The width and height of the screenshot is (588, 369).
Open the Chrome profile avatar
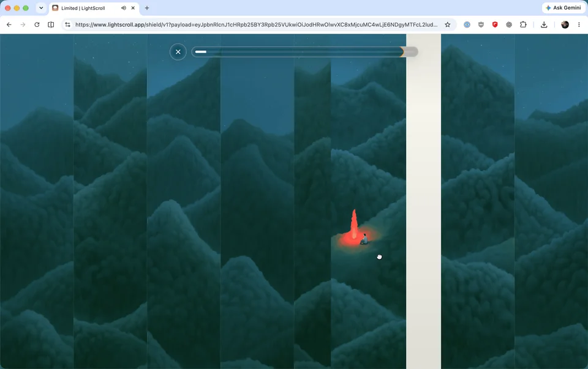[565, 24]
